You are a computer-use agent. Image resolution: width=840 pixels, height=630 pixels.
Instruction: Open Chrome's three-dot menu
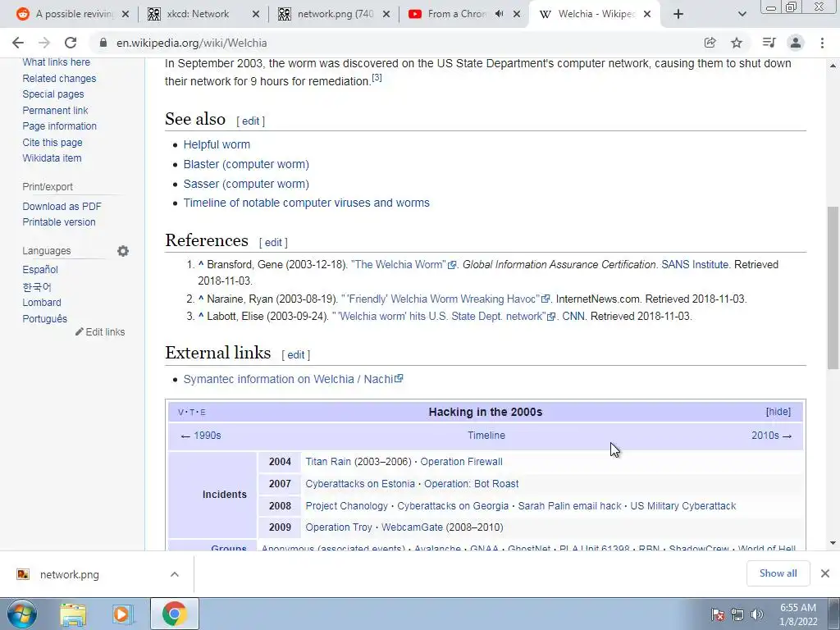point(822,43)
